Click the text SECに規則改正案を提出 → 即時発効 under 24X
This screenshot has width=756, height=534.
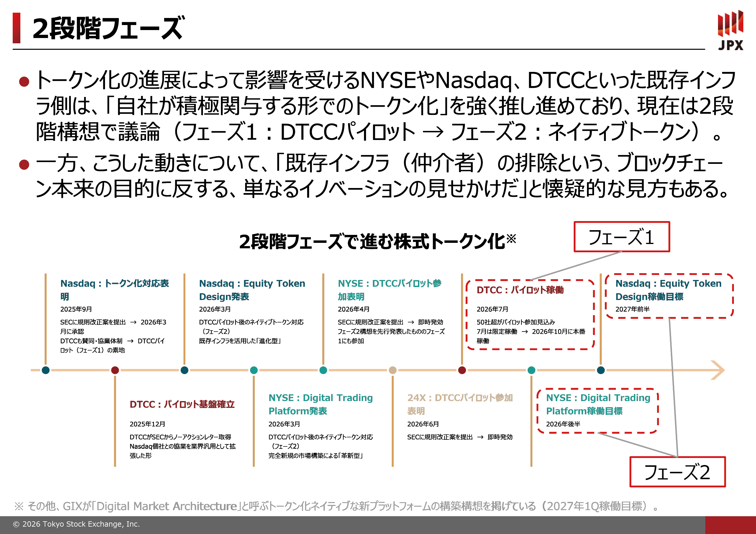click(x=460, y=437)
